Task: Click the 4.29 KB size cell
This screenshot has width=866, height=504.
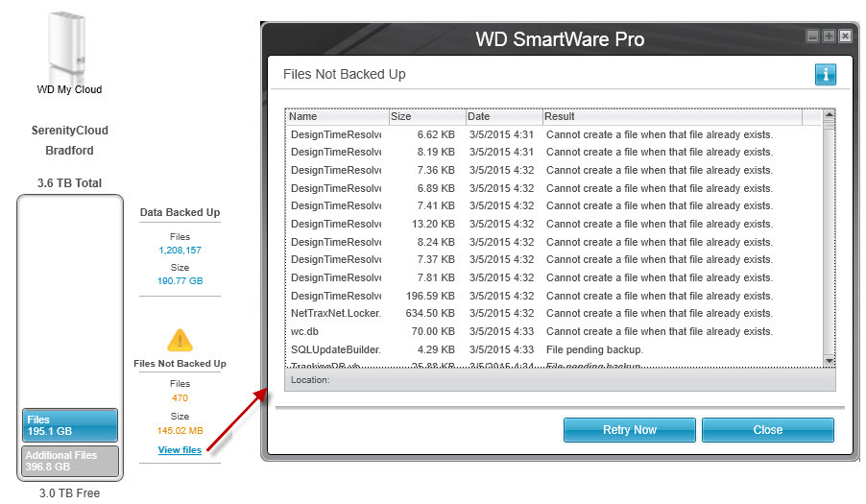Action: point(436,349)
